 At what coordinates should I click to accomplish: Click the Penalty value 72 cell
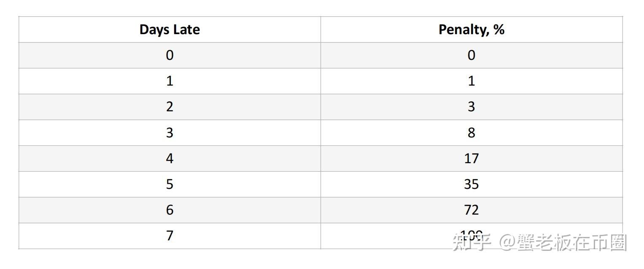[x=471, y=210]
